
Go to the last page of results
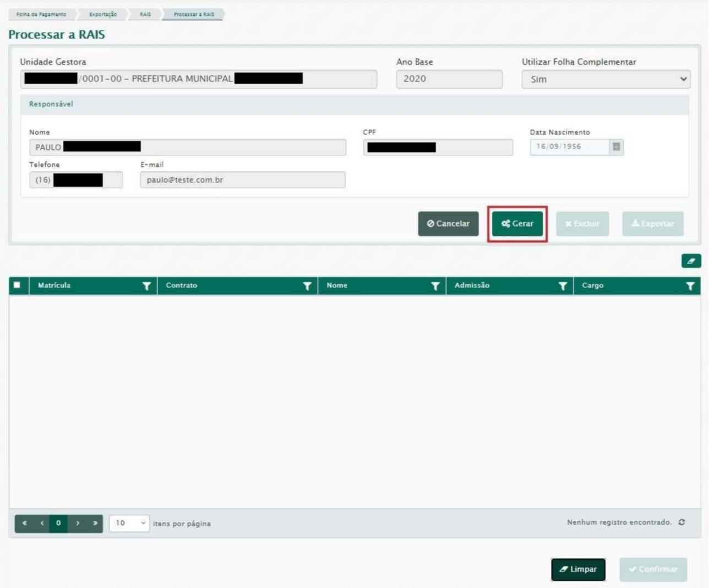tap(95, 523)
